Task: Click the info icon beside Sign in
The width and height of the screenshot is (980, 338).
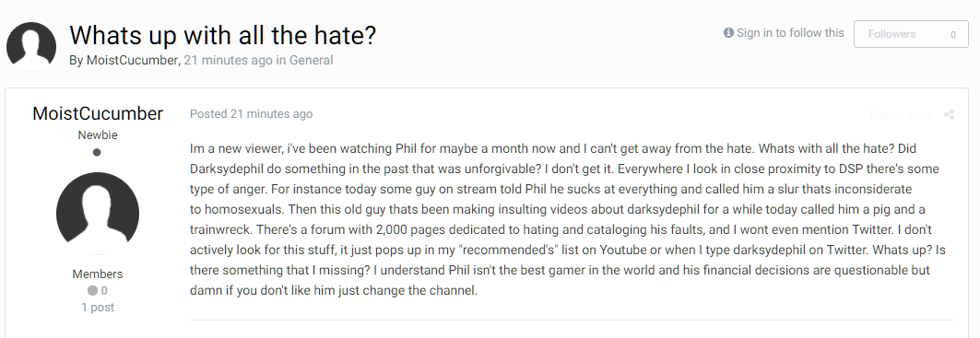Action: pyautogui.click(x=728, y=32)
